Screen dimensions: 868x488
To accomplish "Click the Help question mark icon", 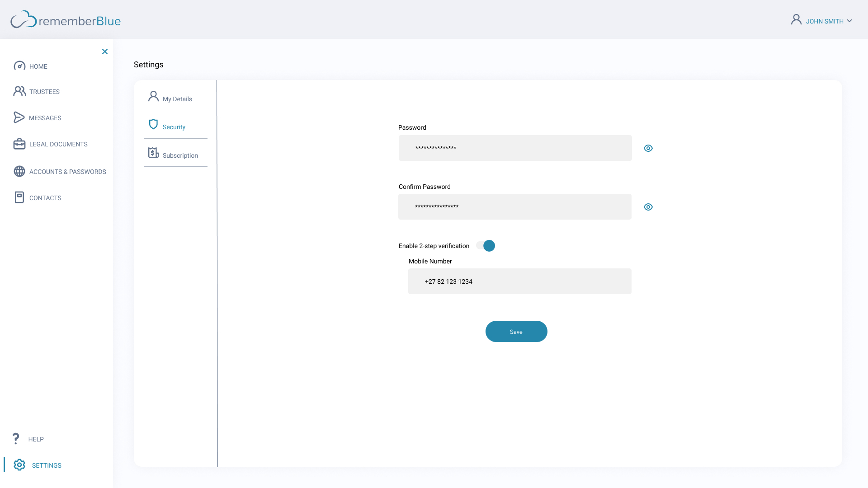I will [16, 438].
